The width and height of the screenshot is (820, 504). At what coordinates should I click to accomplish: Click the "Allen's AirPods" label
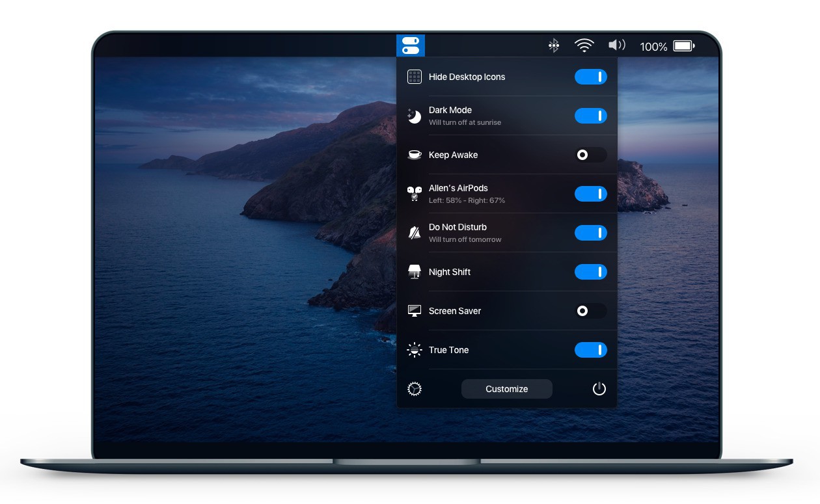point(458,188)
